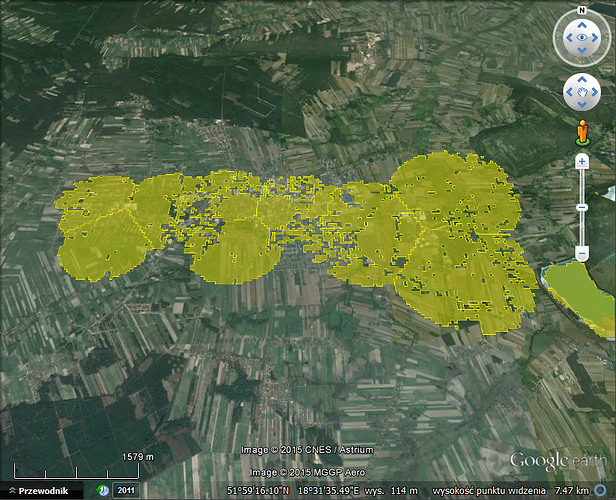Click the hand icon in move joystick

tap(582, 92)
